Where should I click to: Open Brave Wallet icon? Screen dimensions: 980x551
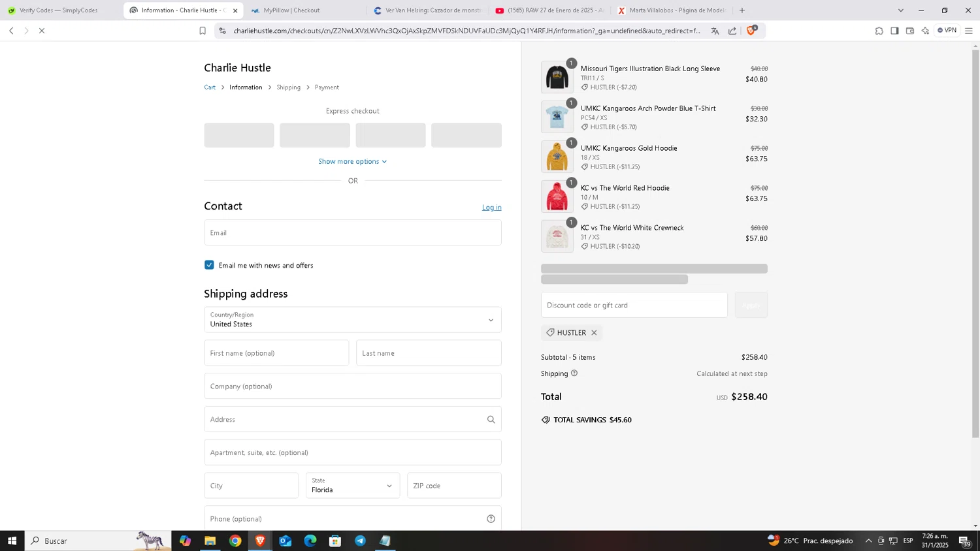(910, 31)
